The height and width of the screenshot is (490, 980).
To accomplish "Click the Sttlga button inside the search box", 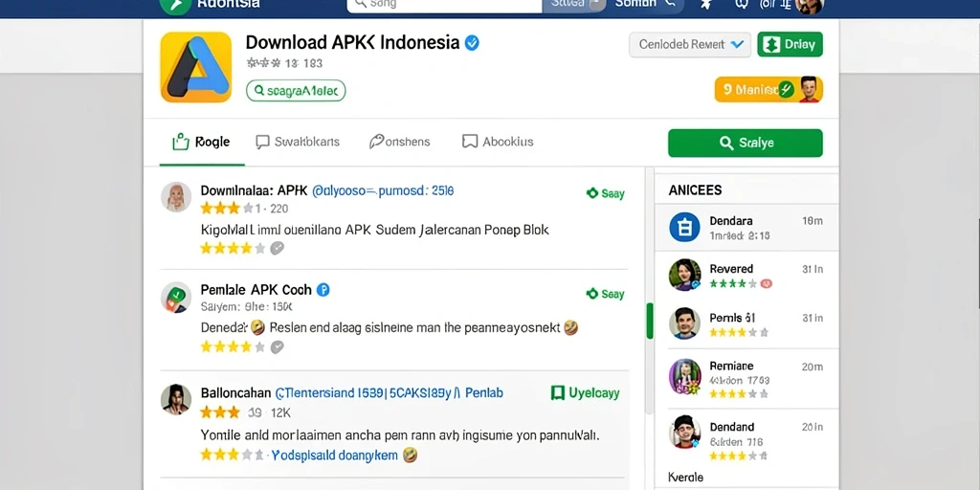I will point(574,5).
